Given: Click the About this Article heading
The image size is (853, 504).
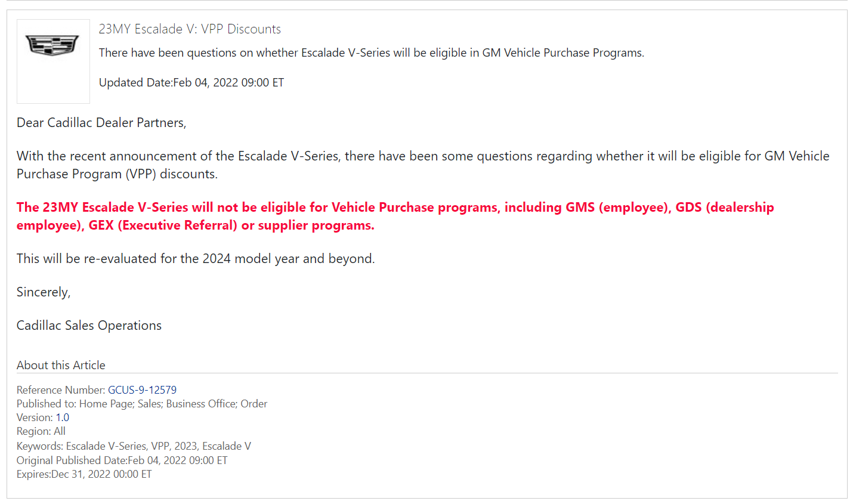Looking at the screenshot, I should (x=61, y=365).
